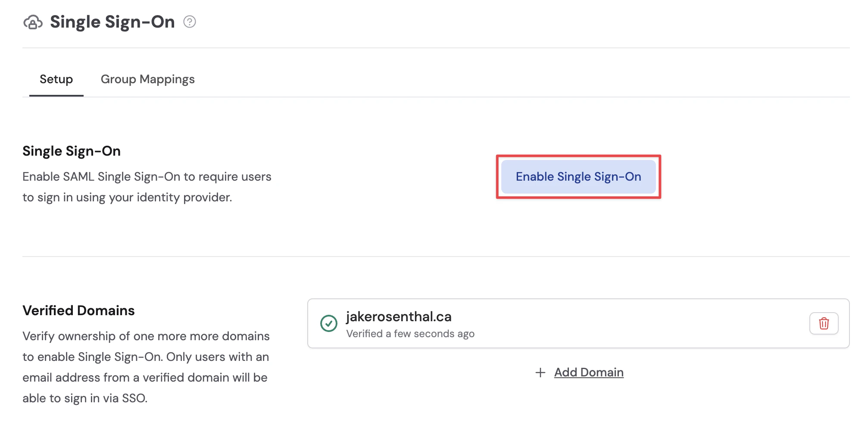Click the jakerosenthal.ca domain entry
This screenshot has width=868, height=426.
tap(398, 317)
